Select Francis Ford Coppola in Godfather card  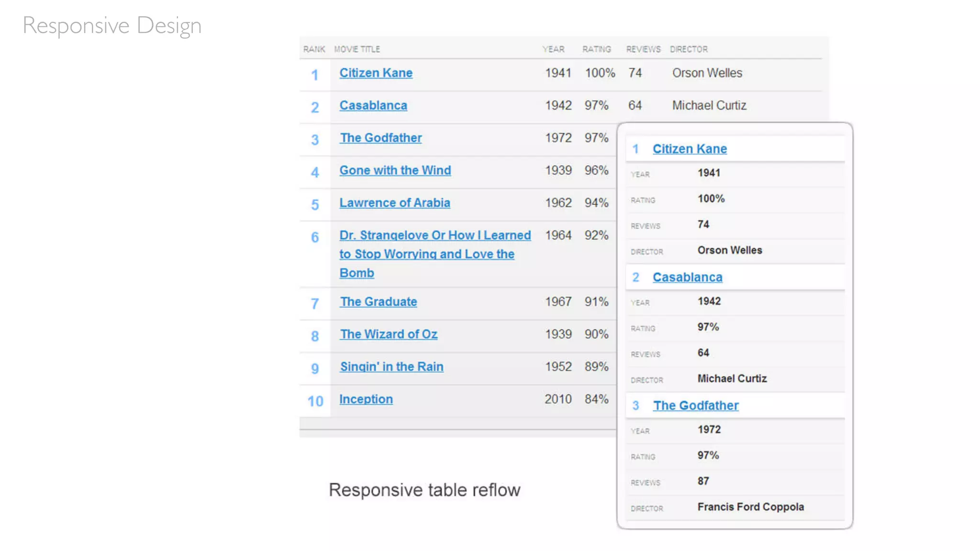[751, 507]
